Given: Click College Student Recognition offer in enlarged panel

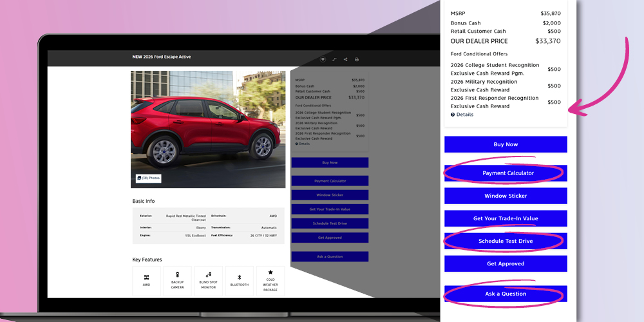Looking at the screenshot, I should click(x=495, y=69).
